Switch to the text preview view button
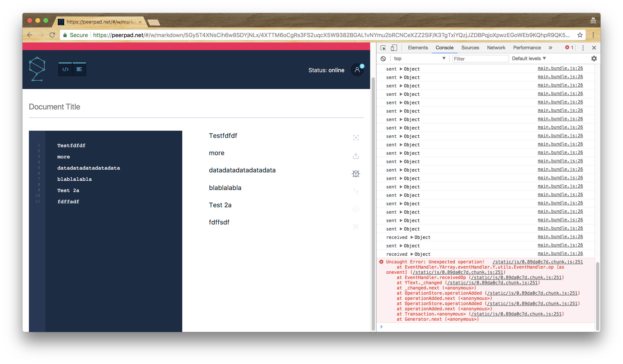The image size is (623, 364). pos(79,69)
